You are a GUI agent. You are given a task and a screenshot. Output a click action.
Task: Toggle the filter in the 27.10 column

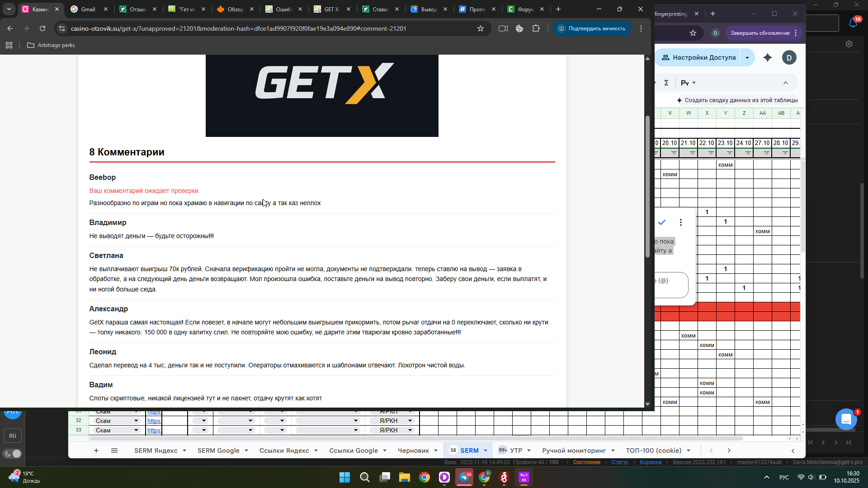point(767,153)
